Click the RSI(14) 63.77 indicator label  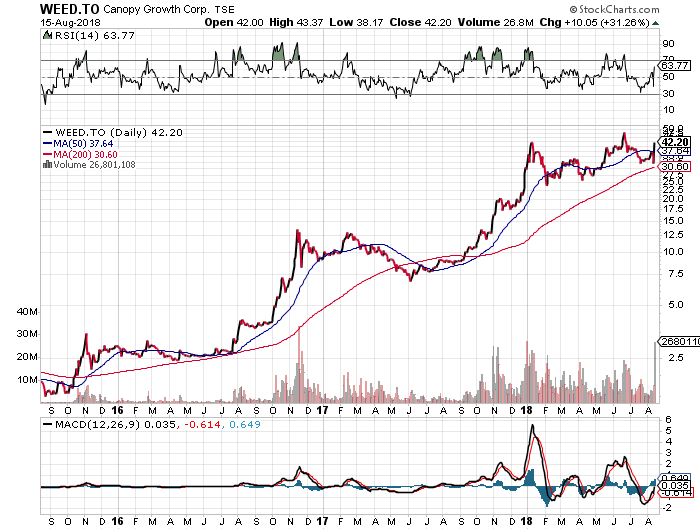(x=94, y=35)
